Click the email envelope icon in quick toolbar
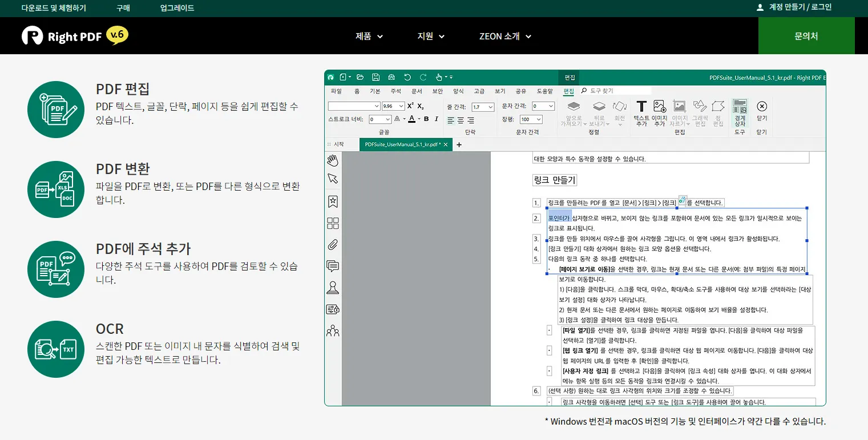 coord(391,77)
